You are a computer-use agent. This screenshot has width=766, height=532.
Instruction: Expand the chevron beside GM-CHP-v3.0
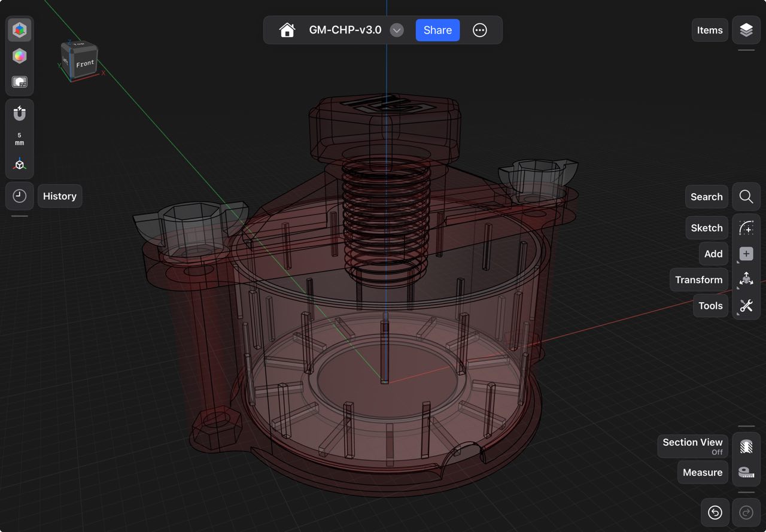tap(397, 30)
